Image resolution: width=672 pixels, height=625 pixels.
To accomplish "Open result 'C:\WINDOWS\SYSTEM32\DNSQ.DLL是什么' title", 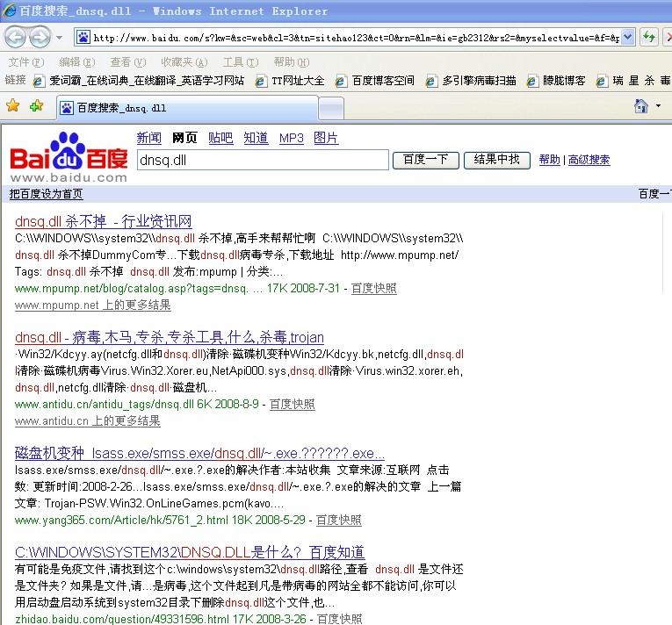I will click(190, 552).
